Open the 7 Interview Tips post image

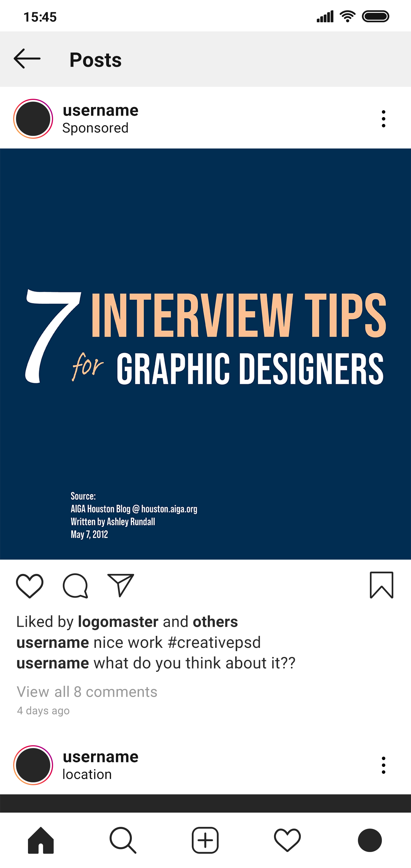(x=205, y=354)
